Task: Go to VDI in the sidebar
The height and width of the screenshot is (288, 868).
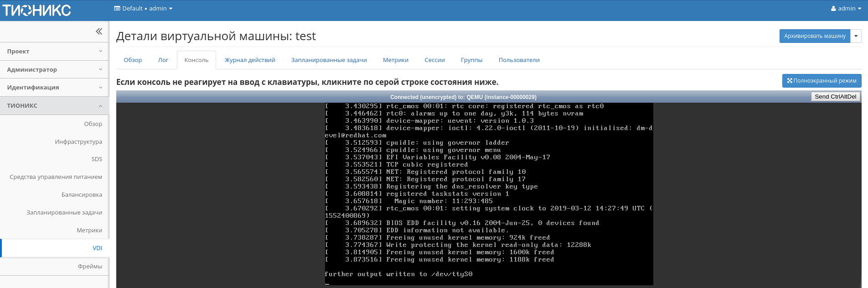Action: [97, 248]
